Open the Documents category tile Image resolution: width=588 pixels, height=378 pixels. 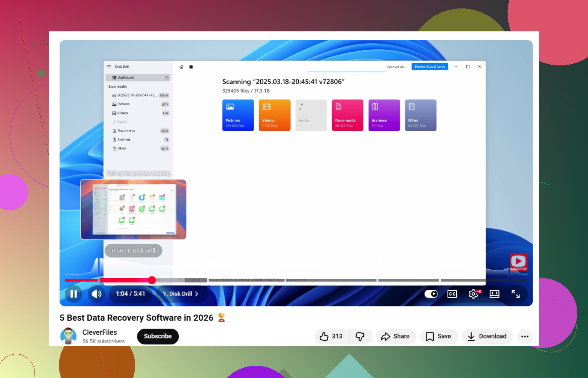pos(348,115)
